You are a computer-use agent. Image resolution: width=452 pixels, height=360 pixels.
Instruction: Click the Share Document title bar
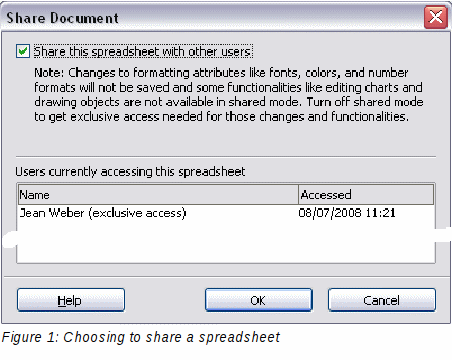point(213,17)
